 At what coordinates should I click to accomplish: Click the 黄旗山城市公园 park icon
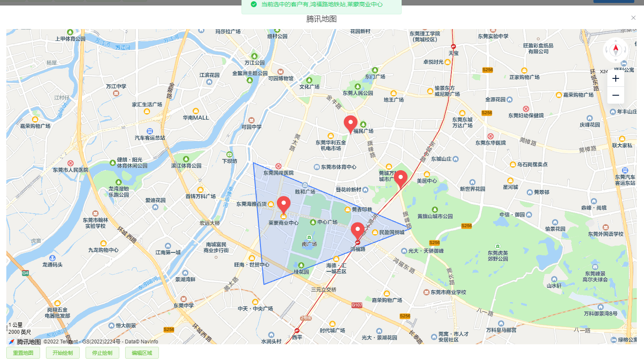coord(435,209)
